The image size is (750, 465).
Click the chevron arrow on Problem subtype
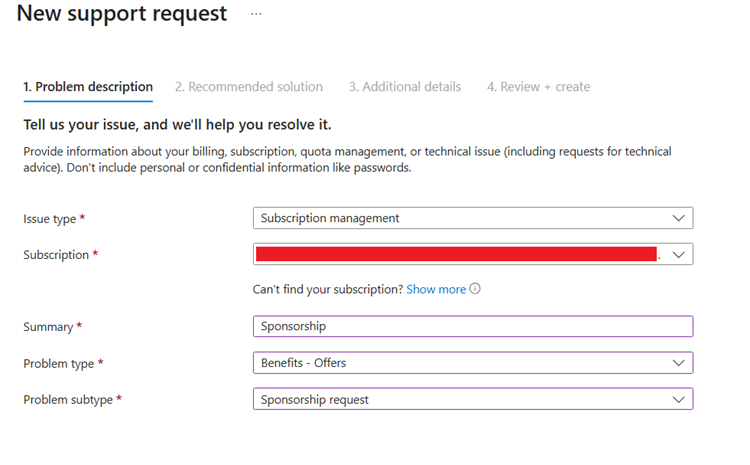pos(679,400)
